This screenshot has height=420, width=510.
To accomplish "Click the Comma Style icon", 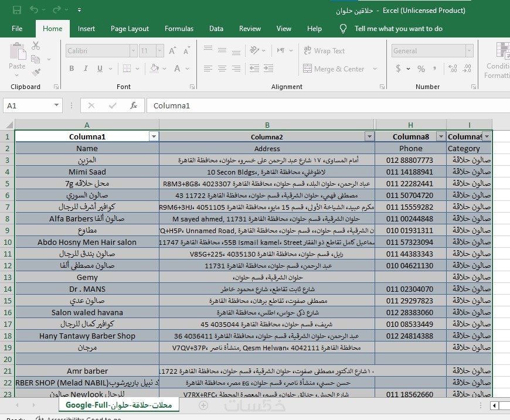I will [x=435, y=69].
